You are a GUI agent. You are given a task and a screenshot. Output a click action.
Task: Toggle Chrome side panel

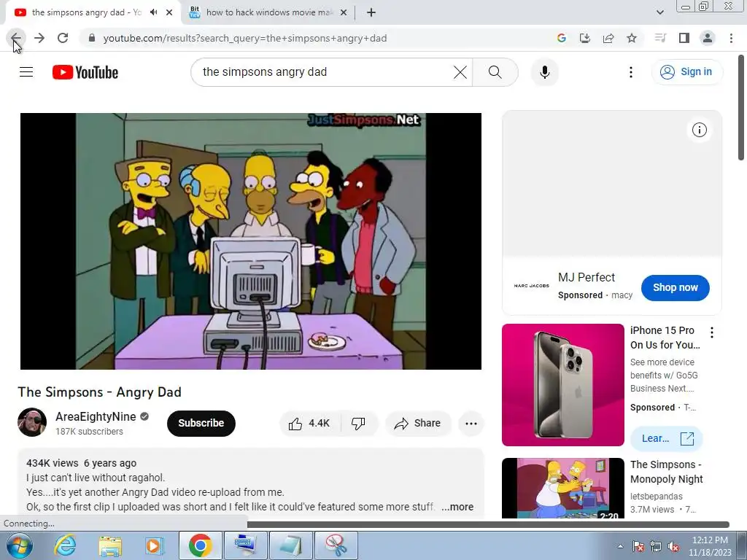coord(684,38)
